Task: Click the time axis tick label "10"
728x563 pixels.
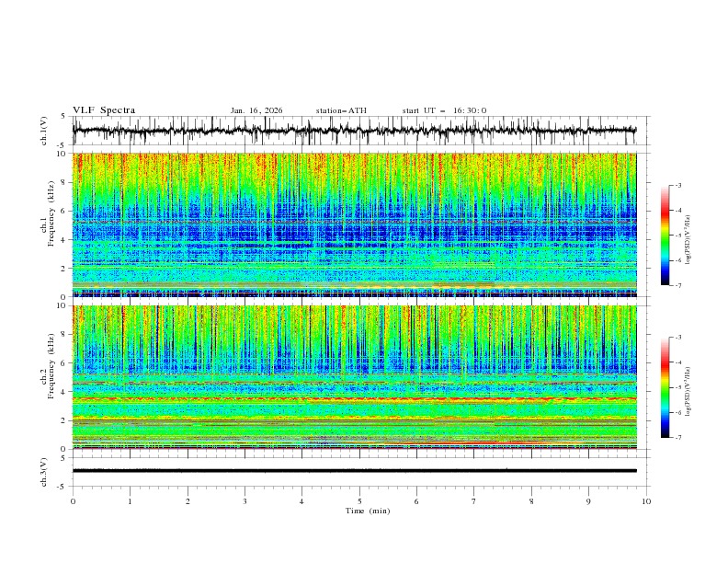Action: point(646,501)
